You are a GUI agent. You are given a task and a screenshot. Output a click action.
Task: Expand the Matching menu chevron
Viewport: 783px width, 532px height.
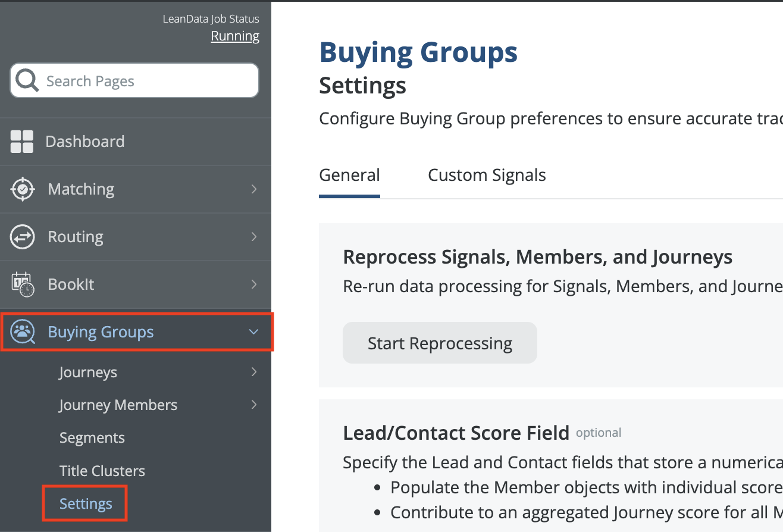[254, 189]
